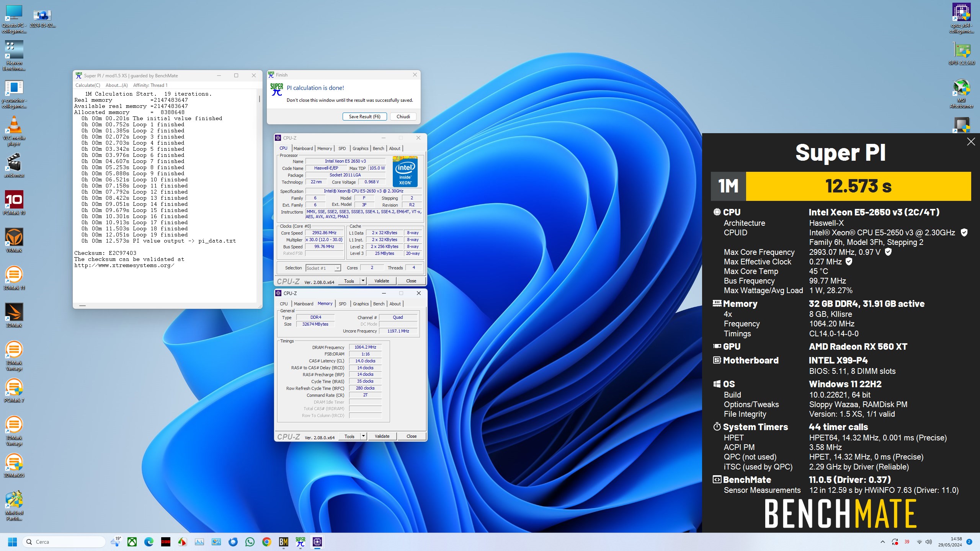Switch to BenchMate in the taskbar
The image size is (980, 551).
click(284, 542)
